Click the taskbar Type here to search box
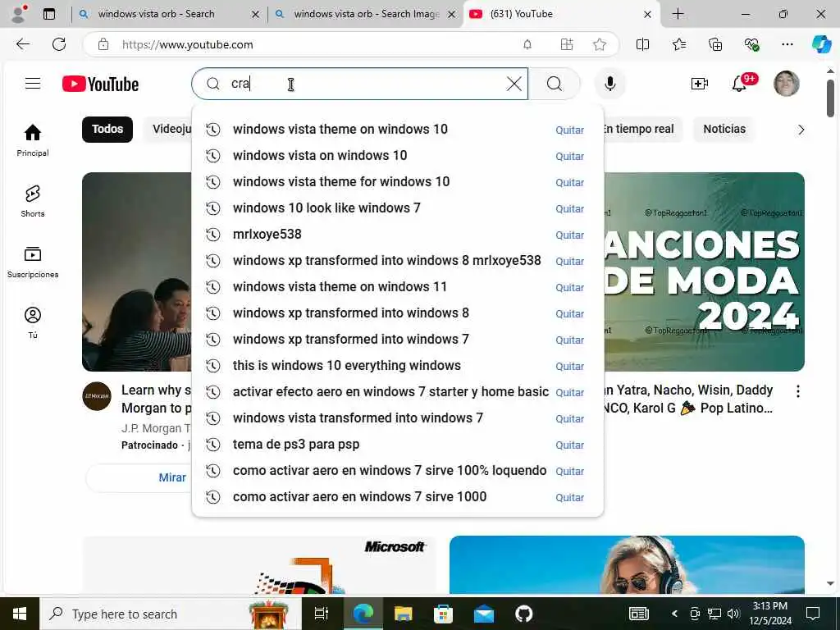Image resolution: width=840 pixels, height=630 pixels. (x=171, y=614)
